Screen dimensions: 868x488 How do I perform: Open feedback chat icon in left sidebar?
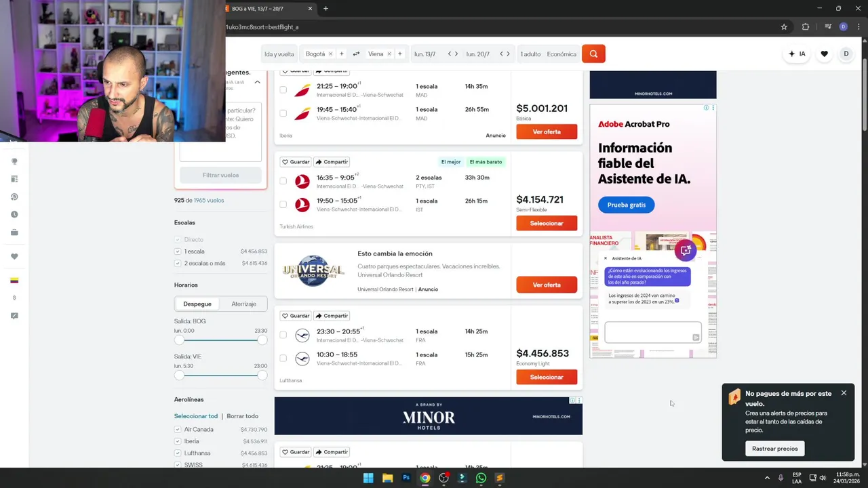point(14,316)
